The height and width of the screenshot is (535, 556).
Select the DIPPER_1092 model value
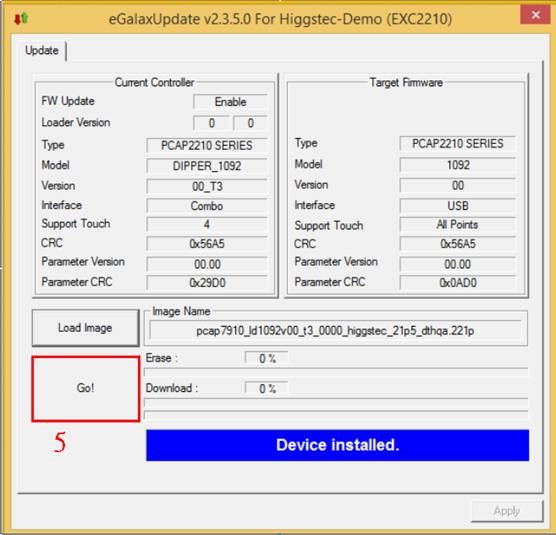click(207, 166)
